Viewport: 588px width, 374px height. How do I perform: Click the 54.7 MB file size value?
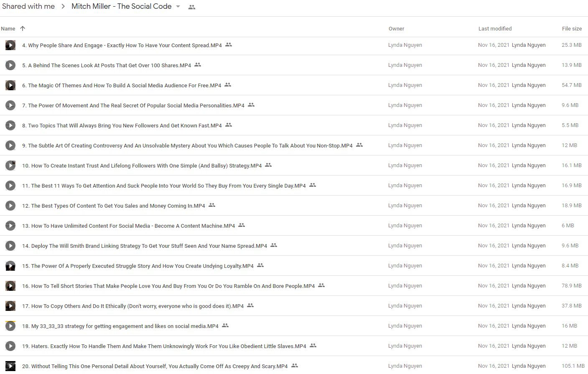(571, 85)
